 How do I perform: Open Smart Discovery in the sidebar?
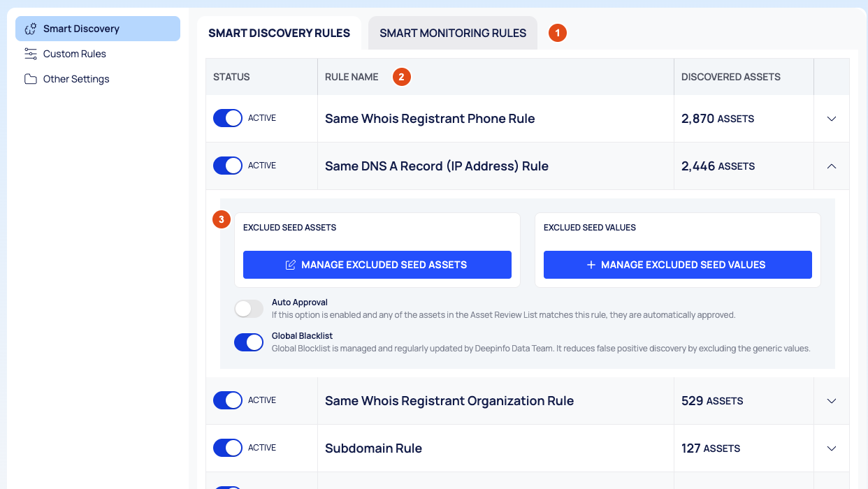pyautogui.click(x=98, y=29)
